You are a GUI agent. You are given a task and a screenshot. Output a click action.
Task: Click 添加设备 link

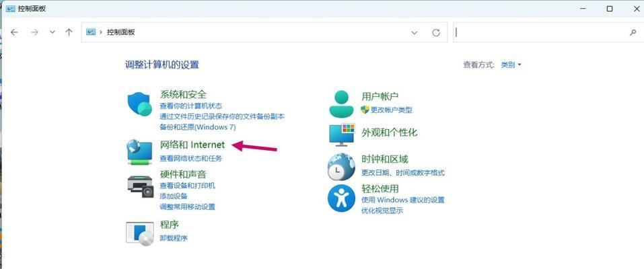tap(174, 196)
